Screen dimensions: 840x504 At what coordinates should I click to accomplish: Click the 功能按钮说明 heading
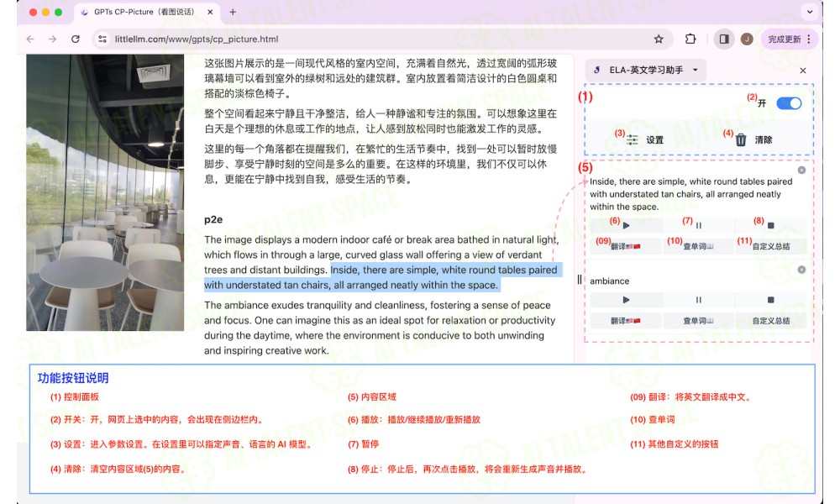click(x=73, y=378)
